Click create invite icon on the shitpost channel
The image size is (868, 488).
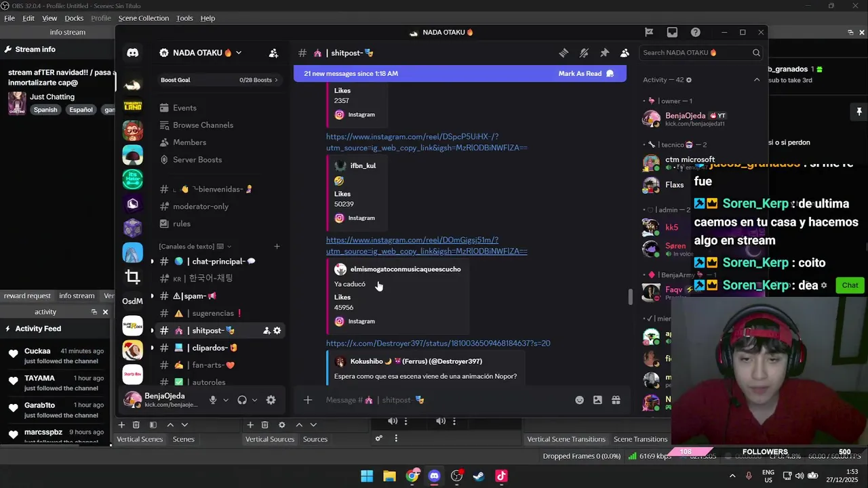coord(267,331)
